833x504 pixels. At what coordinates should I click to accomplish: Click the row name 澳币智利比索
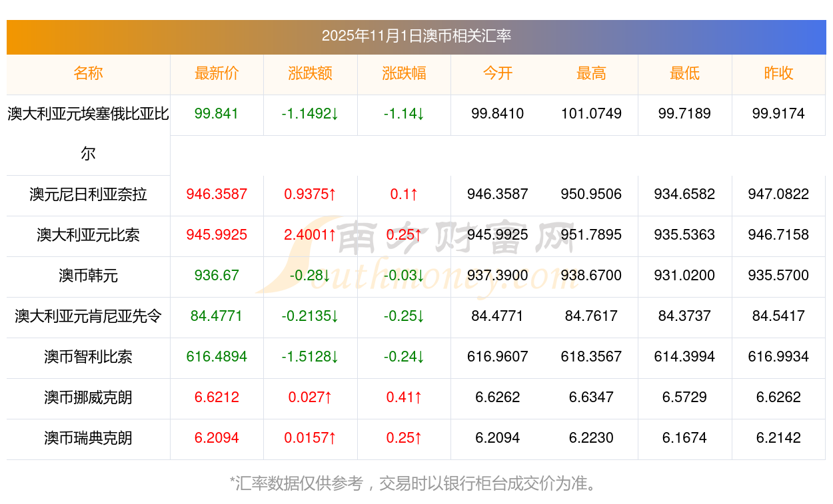88,357
